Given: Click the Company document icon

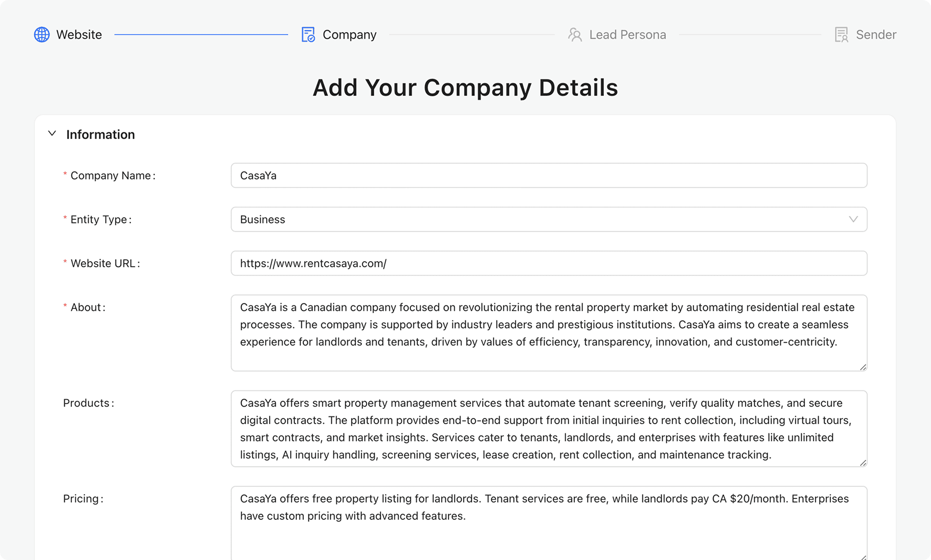Looking at the screenshot, I should [308, 35].
